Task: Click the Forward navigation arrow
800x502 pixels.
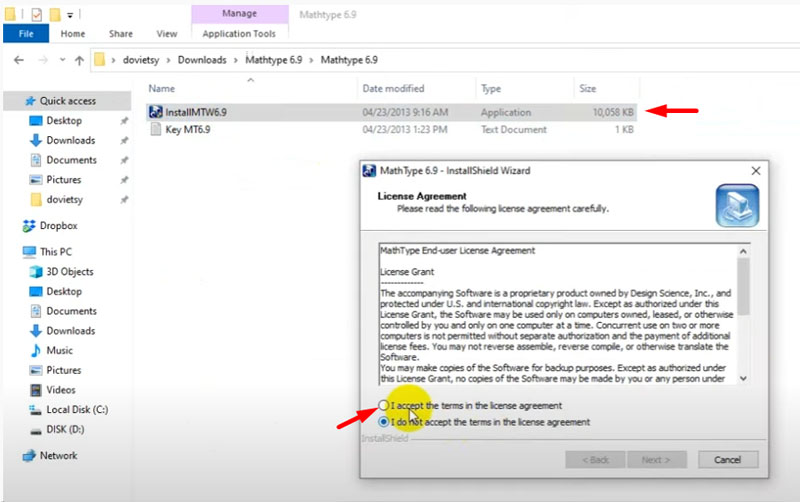Action: [x=43, y=60]
